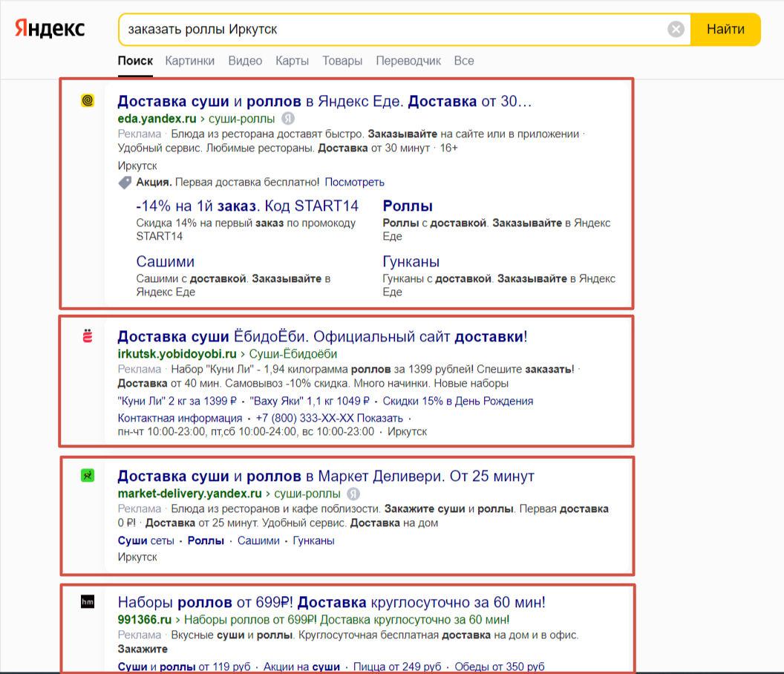Open the small Гунканы link under Маркет Деливери

point(313,541)
